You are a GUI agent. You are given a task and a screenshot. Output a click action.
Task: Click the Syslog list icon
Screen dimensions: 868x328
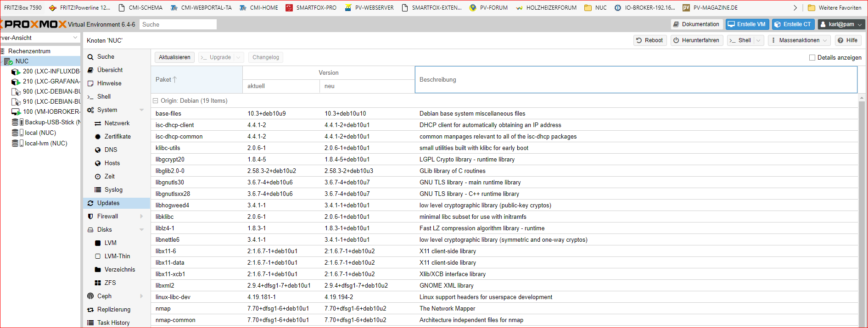(x=98, y=190)
